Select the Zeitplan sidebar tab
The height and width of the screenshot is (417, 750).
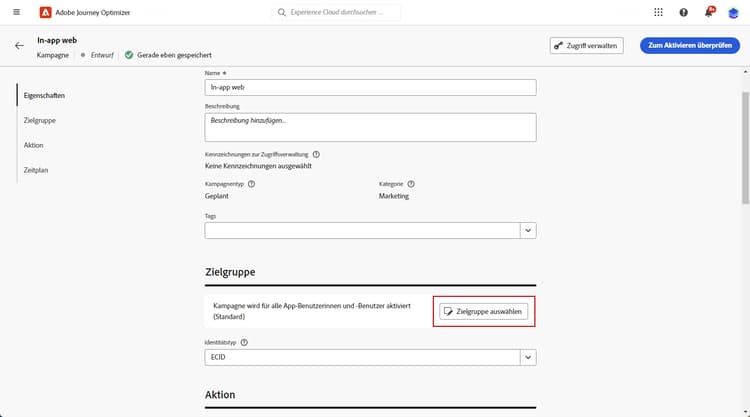tap(35, 171)
